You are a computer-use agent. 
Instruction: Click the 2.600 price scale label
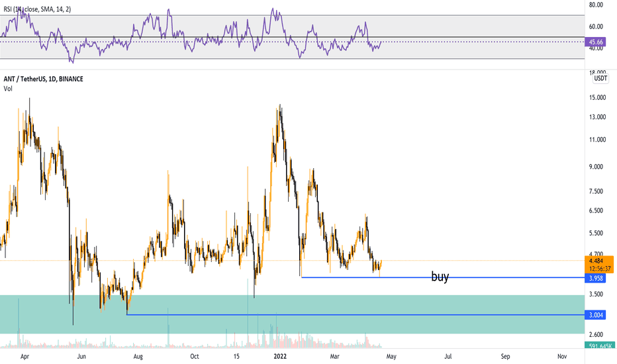point(596,334)
